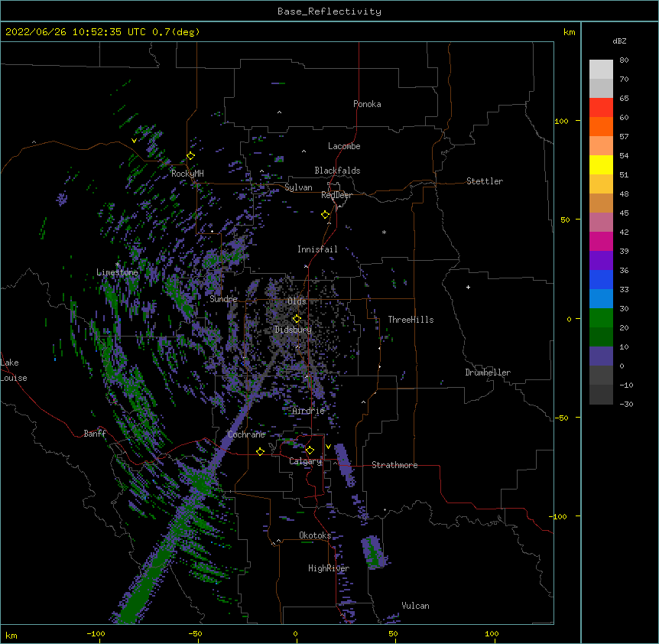The width and height of the screenshot is (659, 644).
Task: Select the Olds label
Action: 297,301
